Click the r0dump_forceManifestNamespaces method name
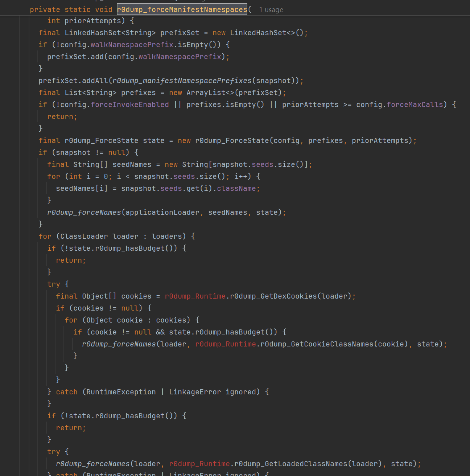 click(x=182, y=9)
